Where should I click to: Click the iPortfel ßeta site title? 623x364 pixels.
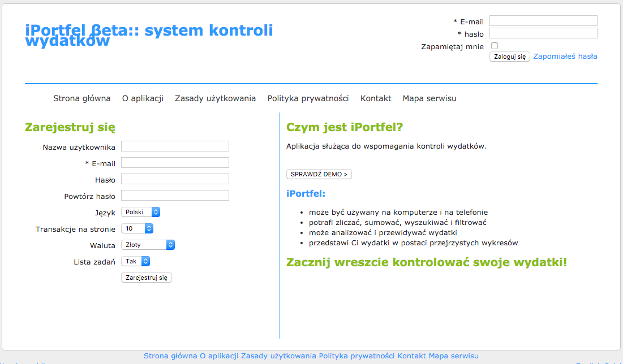149,34
